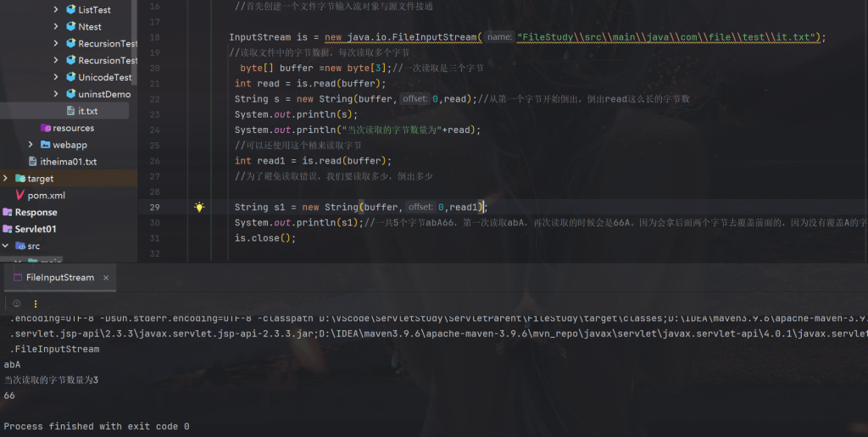
Task: Select uninstDemo in the project tree
Action: 104,94
